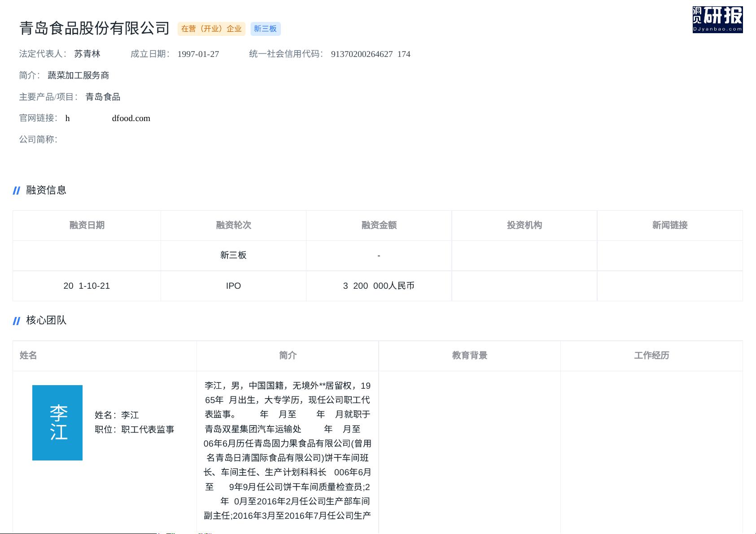Viewport: 756px width, 534px height.
Task: Select the unified social credit code value
Action: (x=371, y=54)
